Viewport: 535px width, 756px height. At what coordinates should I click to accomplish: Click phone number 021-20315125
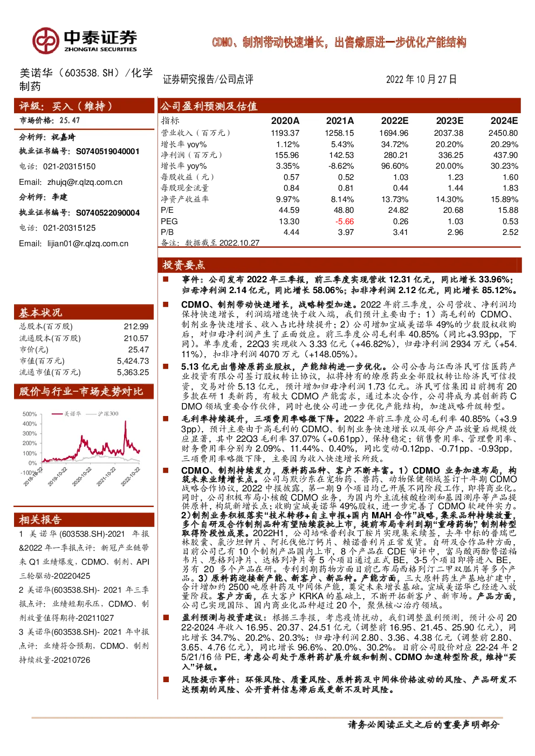click(x=69, y=228)
